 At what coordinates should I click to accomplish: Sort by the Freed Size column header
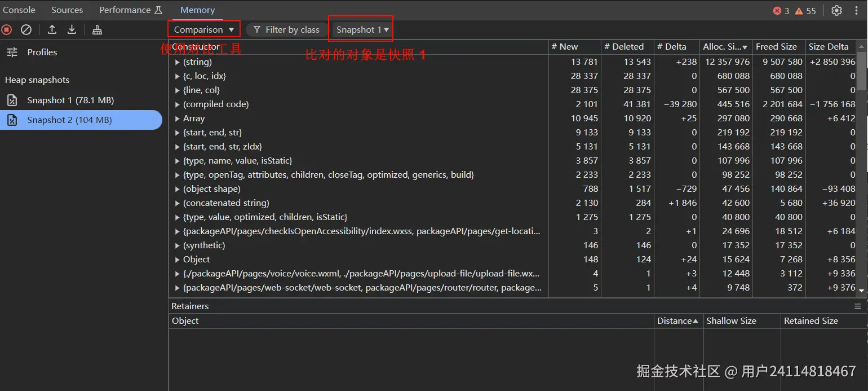(x=779, y=47)
